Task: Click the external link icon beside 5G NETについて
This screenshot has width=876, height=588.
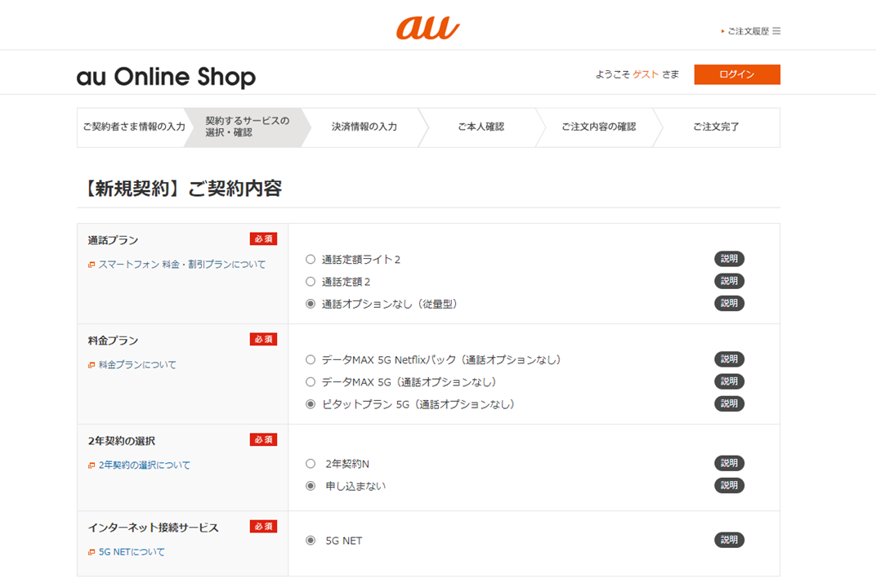Action: tap(92, 552)
